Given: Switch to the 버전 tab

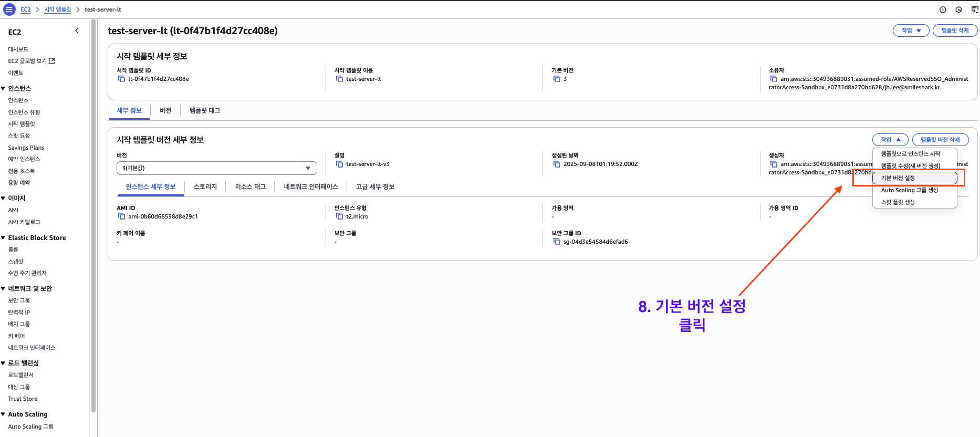Looking at the screenshot, I should pos(165,110).
